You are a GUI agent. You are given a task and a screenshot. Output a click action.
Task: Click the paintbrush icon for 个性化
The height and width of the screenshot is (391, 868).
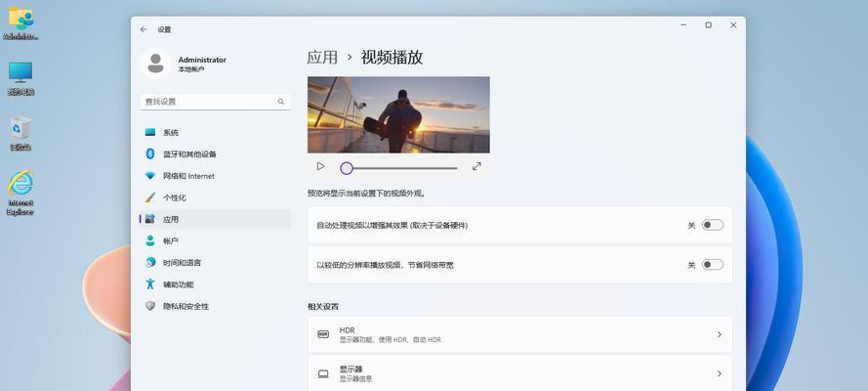click(150, 197)
